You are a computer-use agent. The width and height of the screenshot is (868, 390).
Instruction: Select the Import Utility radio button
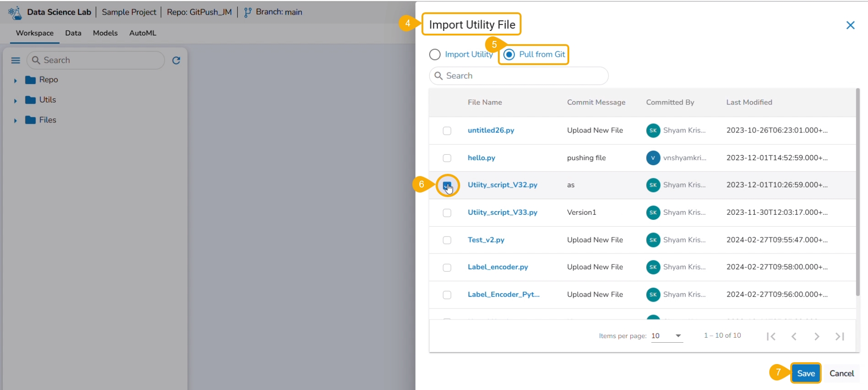[435, 55]
